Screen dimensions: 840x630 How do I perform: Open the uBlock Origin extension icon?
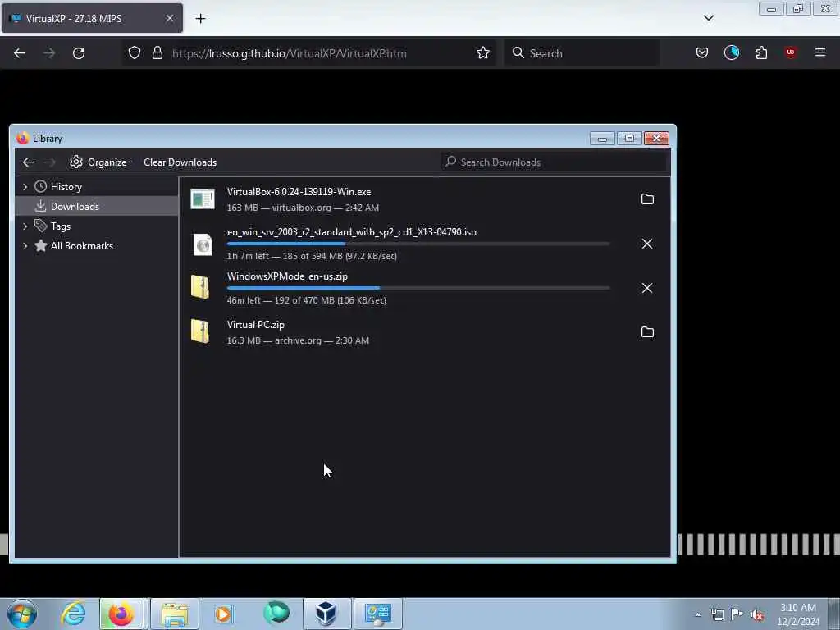(x=791, y=52)
